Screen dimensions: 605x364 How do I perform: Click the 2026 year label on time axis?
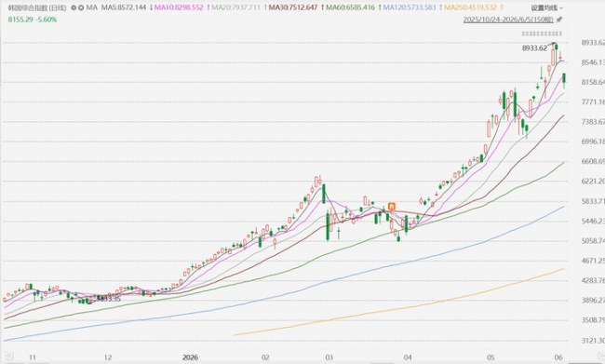pyautogui.click(x=190, y=357)
